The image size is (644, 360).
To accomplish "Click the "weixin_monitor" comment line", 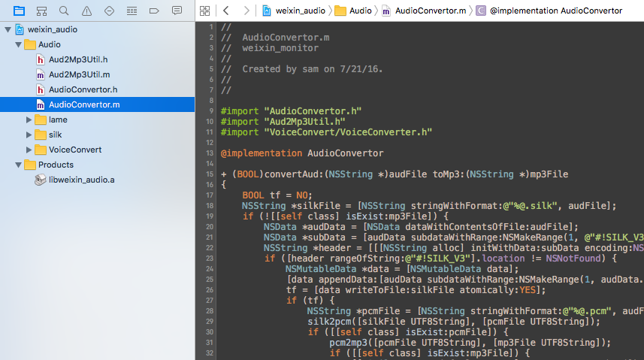I will click(x=280, y=48).
